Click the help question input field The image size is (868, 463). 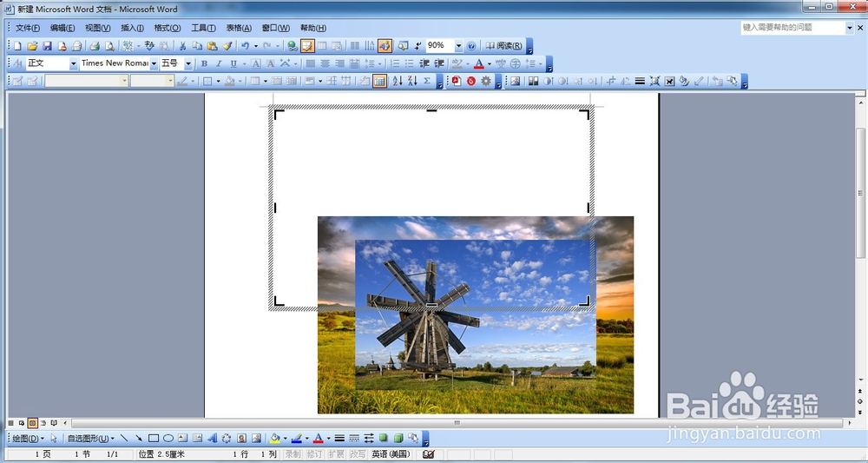(792, 28)
